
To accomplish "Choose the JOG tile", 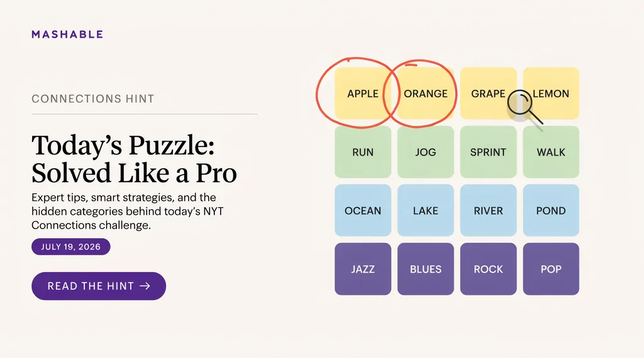I will (x=426, y=152).
